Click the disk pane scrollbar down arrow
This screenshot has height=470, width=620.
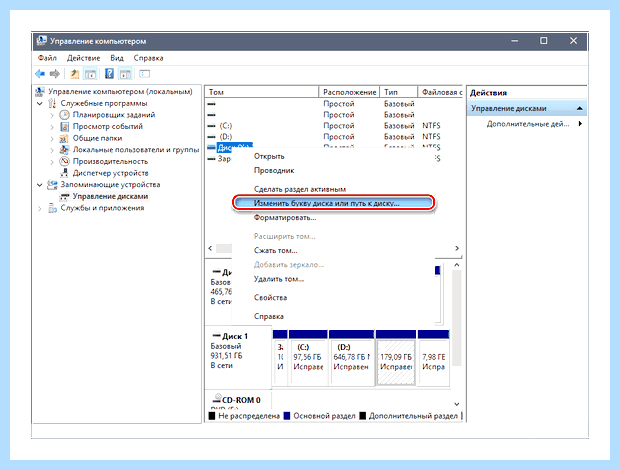click(457, 404)
